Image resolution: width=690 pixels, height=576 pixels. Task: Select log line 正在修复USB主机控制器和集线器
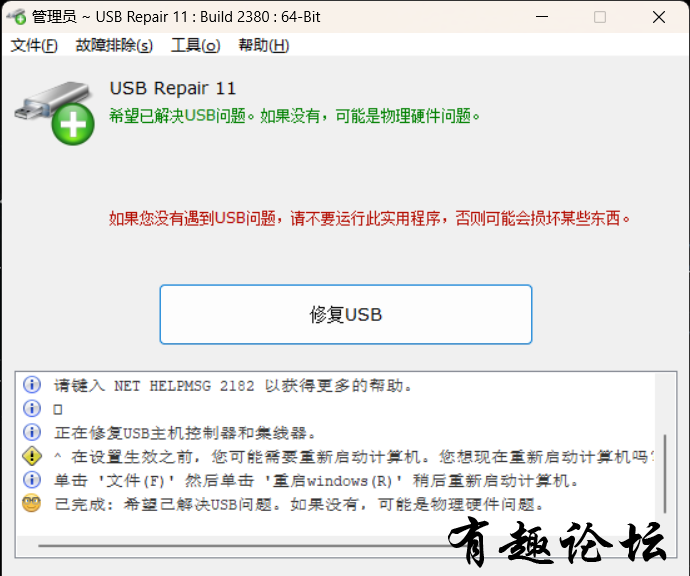185,433
